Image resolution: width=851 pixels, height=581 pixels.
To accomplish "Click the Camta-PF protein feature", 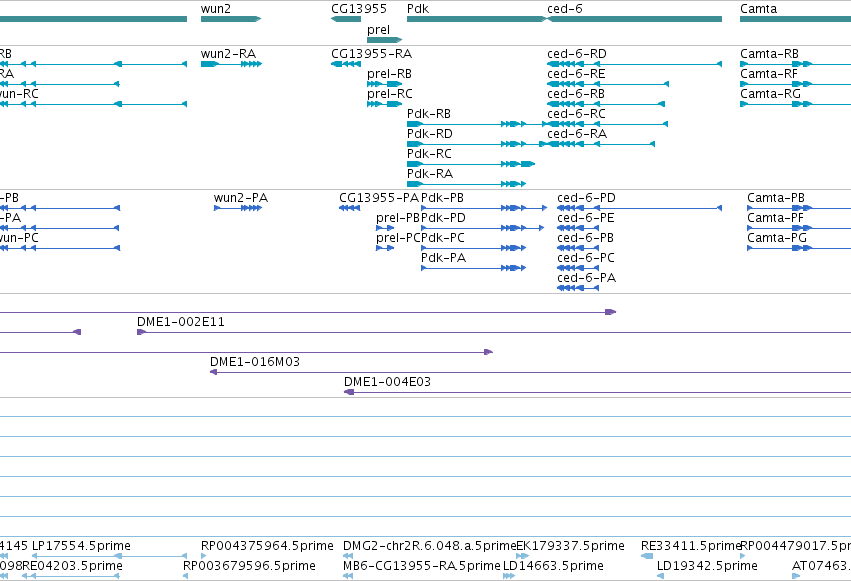I will (799, 228).
